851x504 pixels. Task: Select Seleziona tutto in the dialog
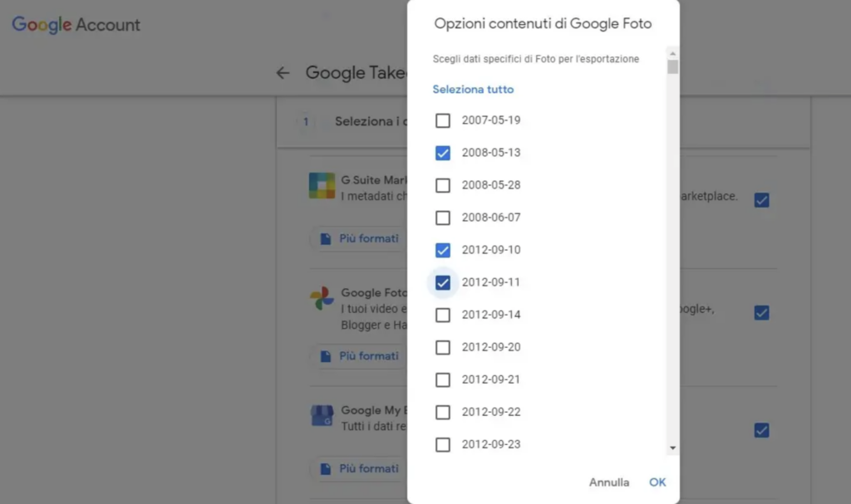click(x=473, y=89)
